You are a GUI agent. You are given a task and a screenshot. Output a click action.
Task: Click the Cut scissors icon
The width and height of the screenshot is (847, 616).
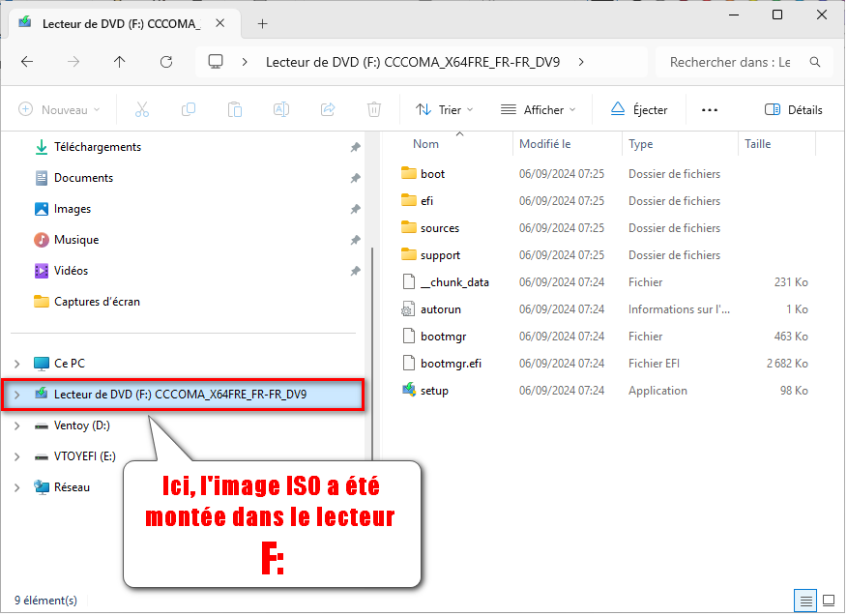(142, 110)
